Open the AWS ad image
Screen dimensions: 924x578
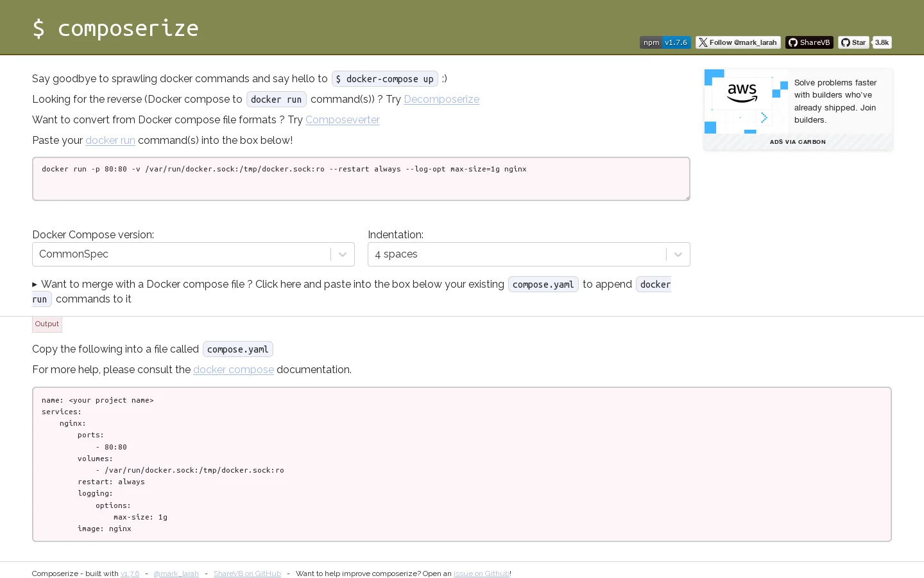(x=746, y=101)
